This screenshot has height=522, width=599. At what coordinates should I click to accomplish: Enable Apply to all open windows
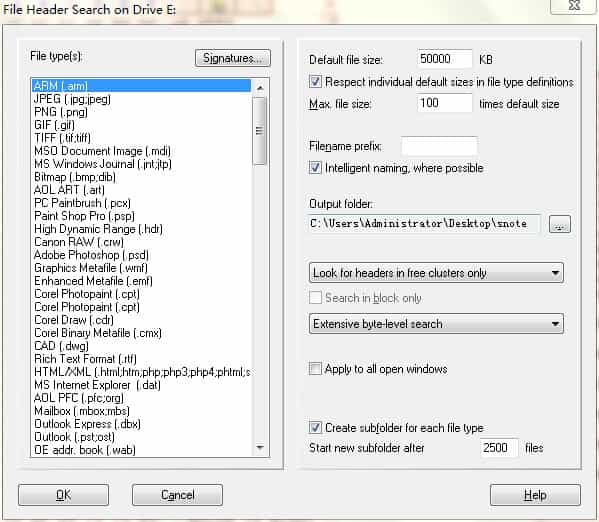[315, 369]
